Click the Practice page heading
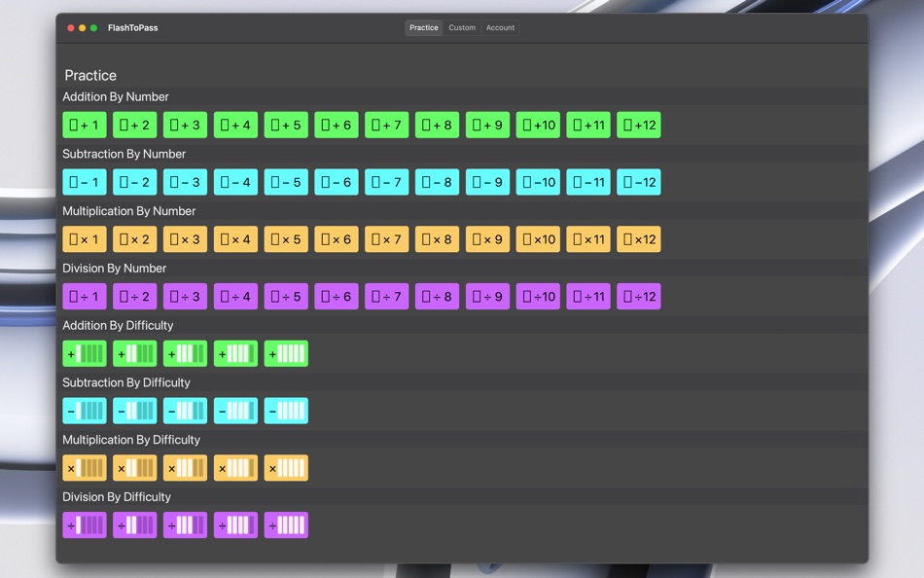 pyautogui.click(x=90, y=76)
